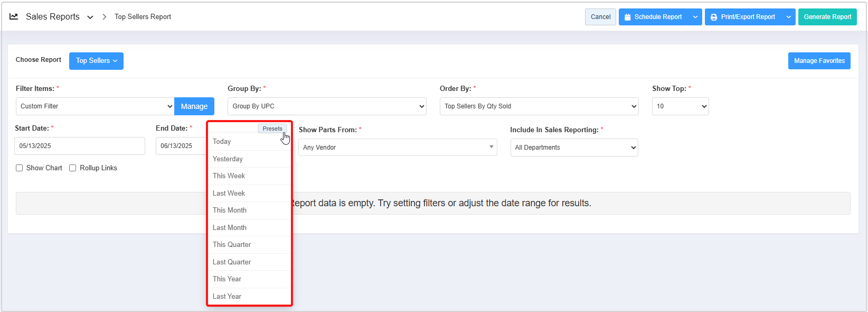Pick the Today date preset
Image resolution: width=868 pixels, height=312 pixels.
[x=222, y=142]
